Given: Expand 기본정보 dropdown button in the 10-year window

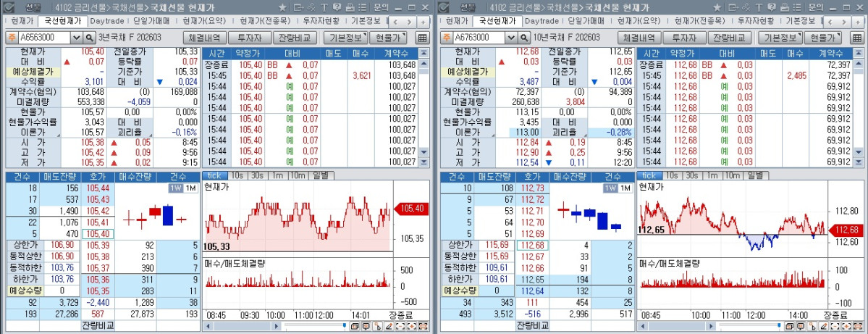Looking at the screenshot, I should (780, 38).
